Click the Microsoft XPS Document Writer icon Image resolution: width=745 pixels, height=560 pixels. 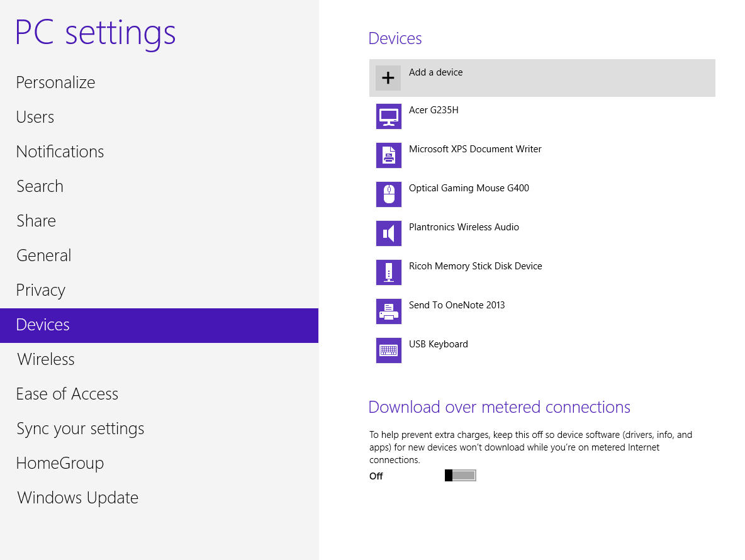[x=389, y=155]
